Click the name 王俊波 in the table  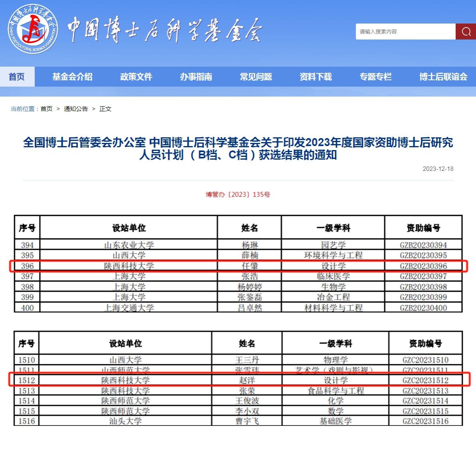(x=247, y=400)
